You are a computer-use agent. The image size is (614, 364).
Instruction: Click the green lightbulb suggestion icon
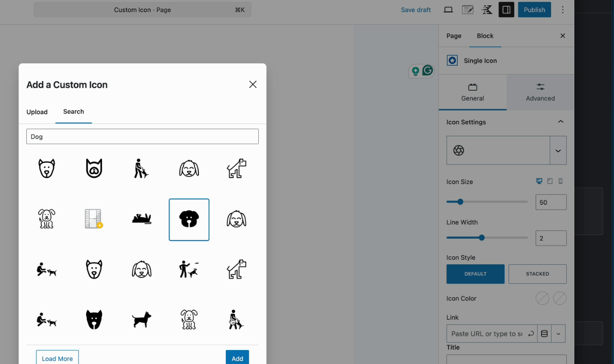tap(416, 71)
